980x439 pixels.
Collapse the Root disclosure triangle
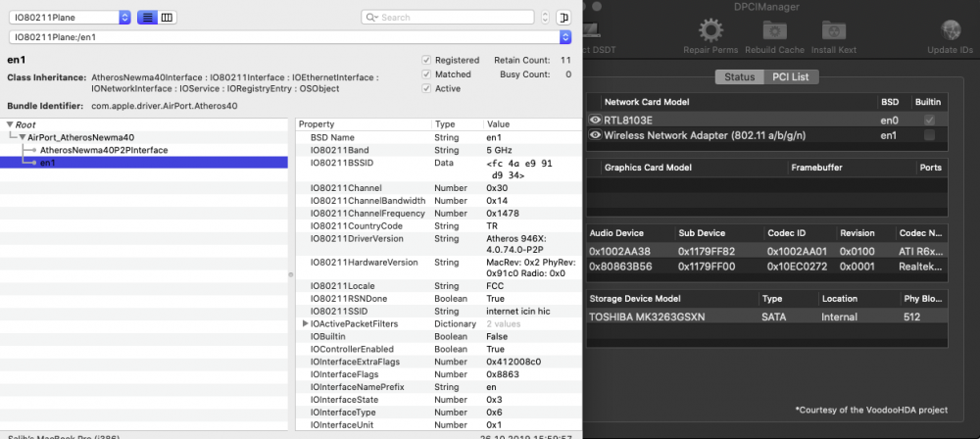[10, 124]
